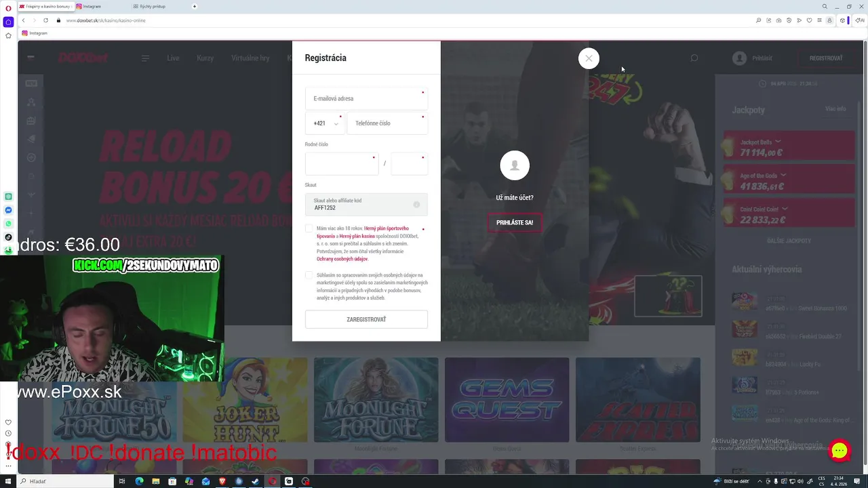Open the WhatsApp icon in the Opera sidebar

tap(8, 224)
